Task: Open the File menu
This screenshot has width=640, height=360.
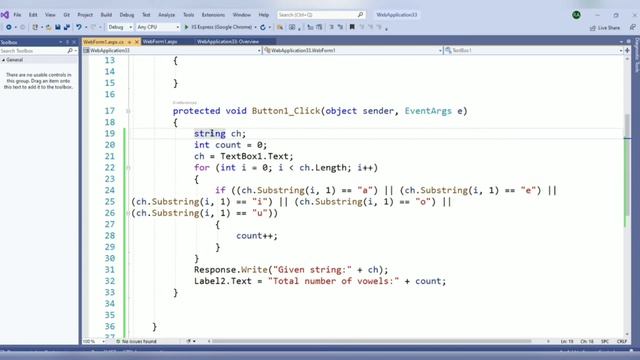Action: 17,15
